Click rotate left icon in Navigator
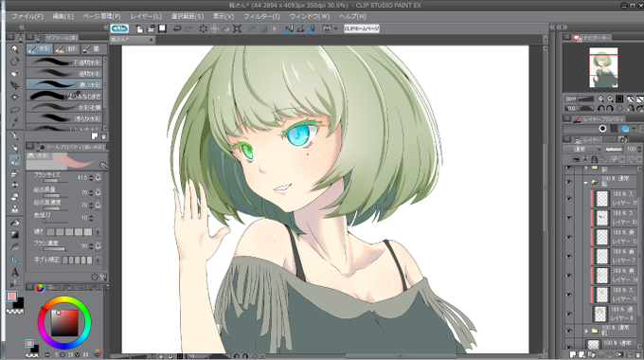The image size is (644, 360). coord(600,109)
